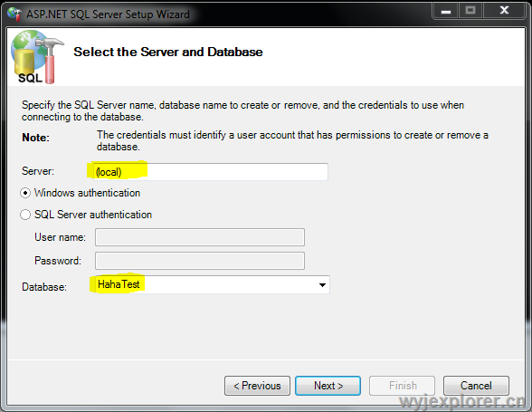Viewport: 532px width, 412px height.
Task: Click the Windows authentication label text
Action: coord(87,193)
